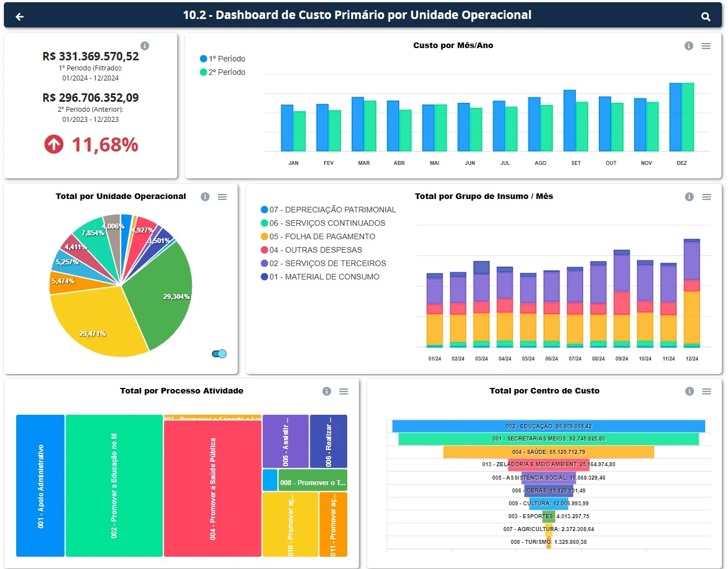Expand menu of Total por Unidade Operacional

coord(223,197)
